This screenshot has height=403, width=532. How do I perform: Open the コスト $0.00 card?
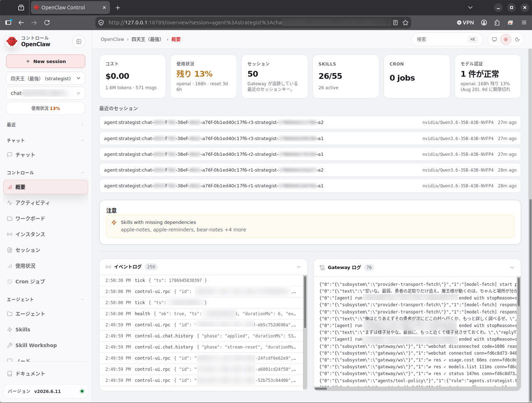coord(133,76)
